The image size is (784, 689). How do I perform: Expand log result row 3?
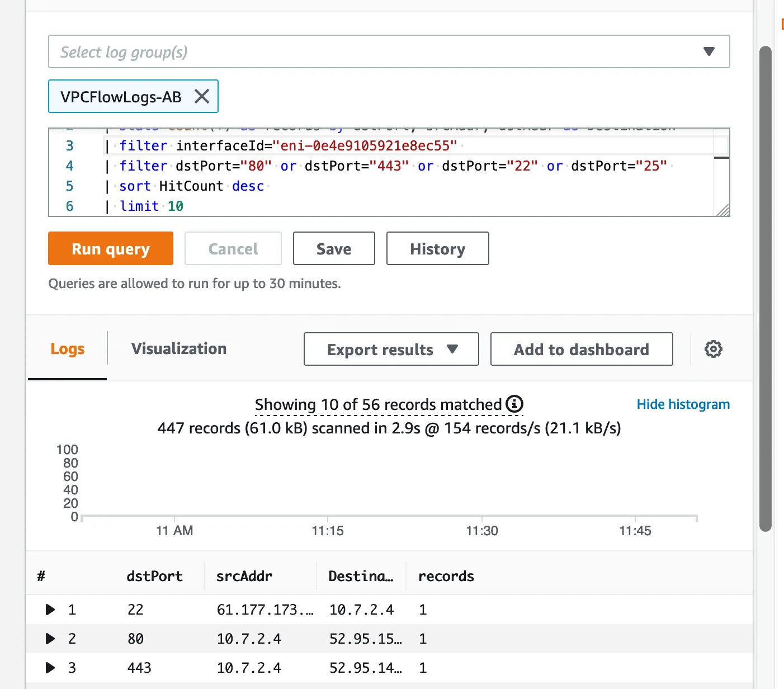pos(50,668)
